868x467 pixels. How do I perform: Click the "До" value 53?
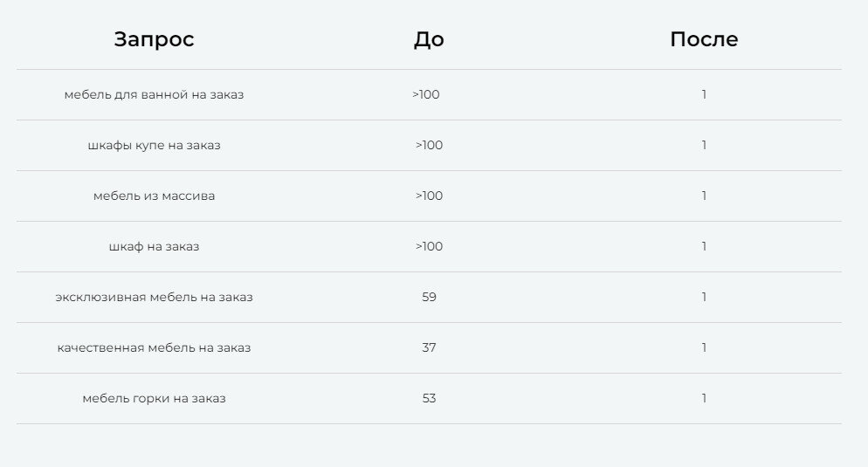[x=429, y=398]
